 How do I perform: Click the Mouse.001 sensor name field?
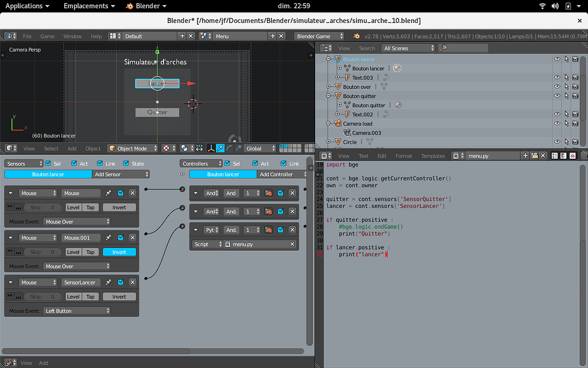coord(80,237)
